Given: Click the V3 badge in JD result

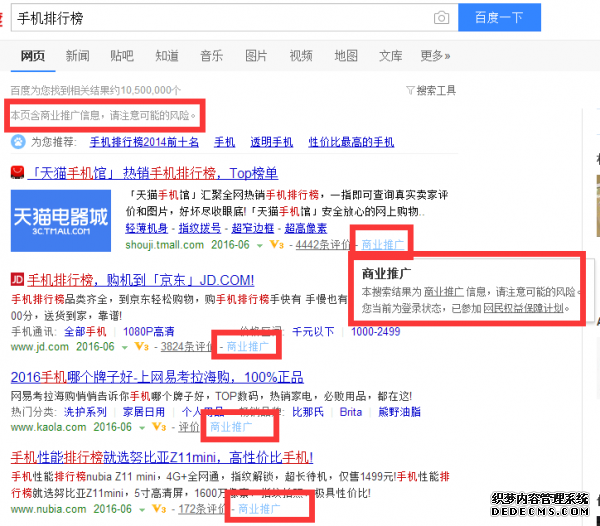Looking at the screenshot, I should 143,347.
